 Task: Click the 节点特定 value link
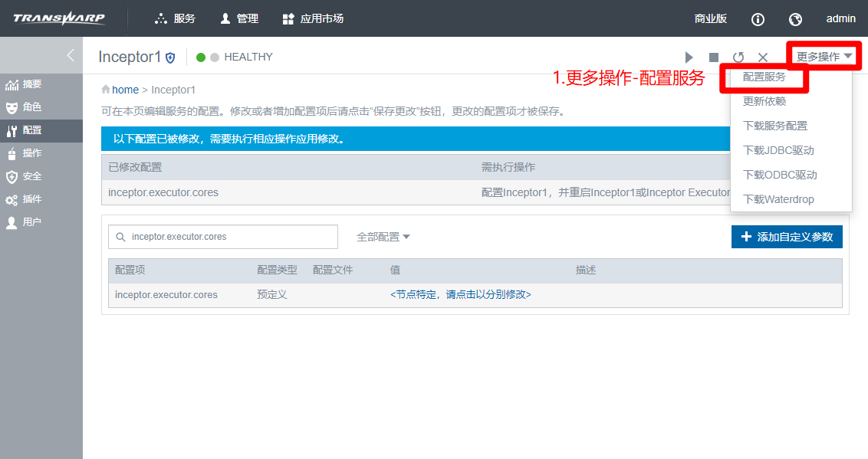(x=460, y=295)
